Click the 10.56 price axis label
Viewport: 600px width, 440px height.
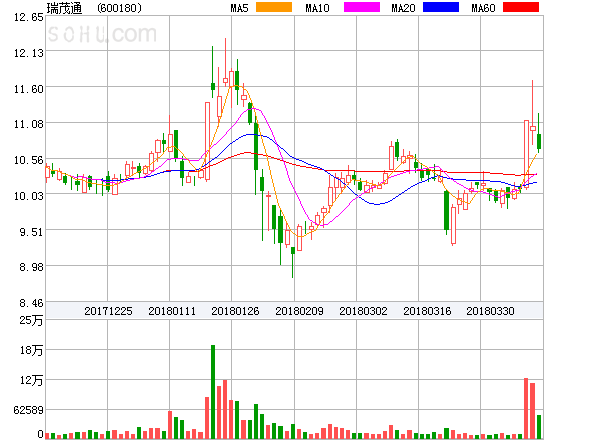click(29, 160)
